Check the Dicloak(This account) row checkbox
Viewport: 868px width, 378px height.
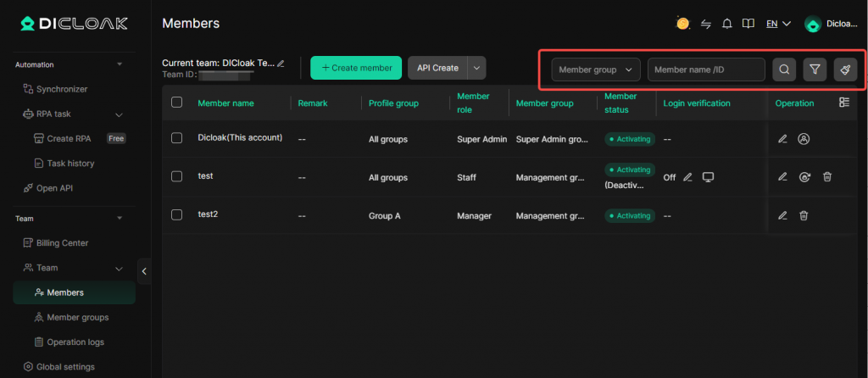[x=176, y=138]
